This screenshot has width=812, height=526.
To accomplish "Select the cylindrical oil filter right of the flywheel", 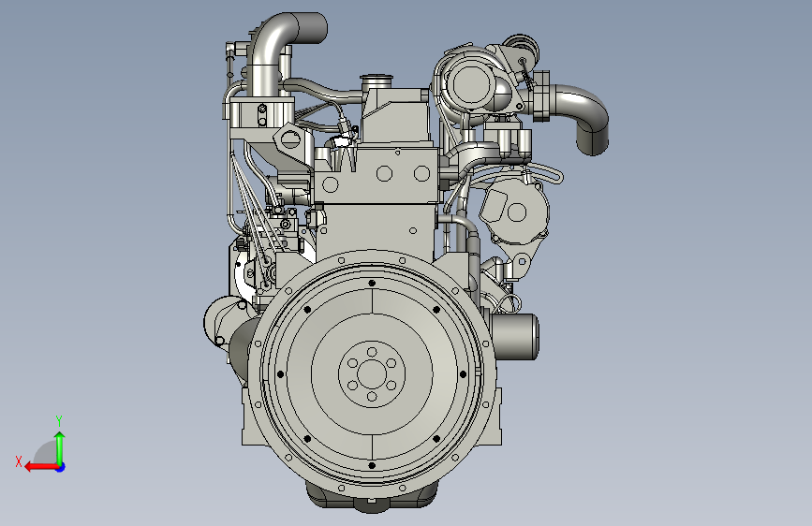I will (515, 337).
